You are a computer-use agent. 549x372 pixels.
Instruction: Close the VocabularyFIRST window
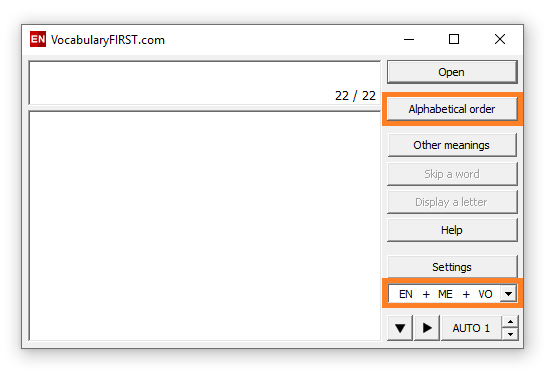[500, 39]
